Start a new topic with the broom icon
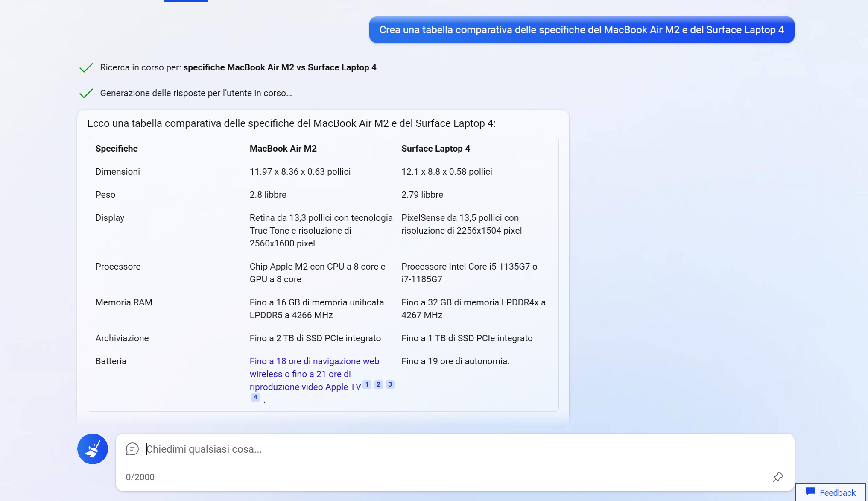868x501 pixels. 92,449
